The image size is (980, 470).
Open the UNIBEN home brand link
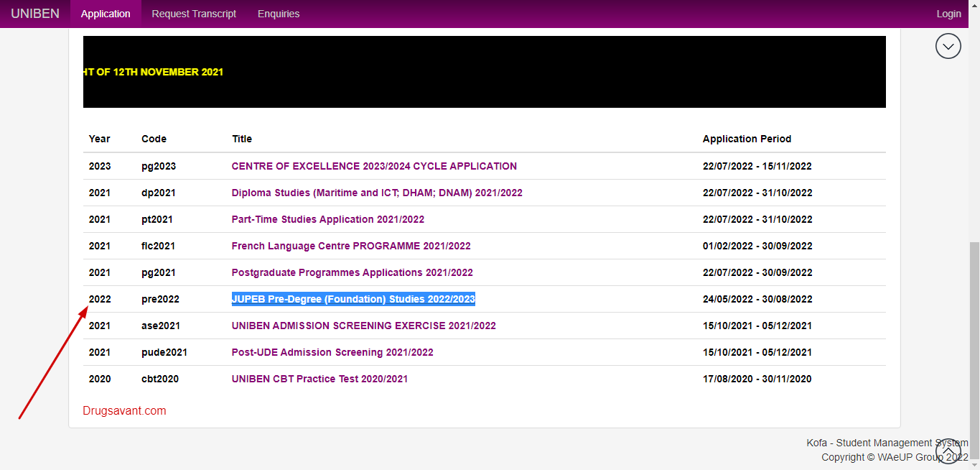coord(35,14)
